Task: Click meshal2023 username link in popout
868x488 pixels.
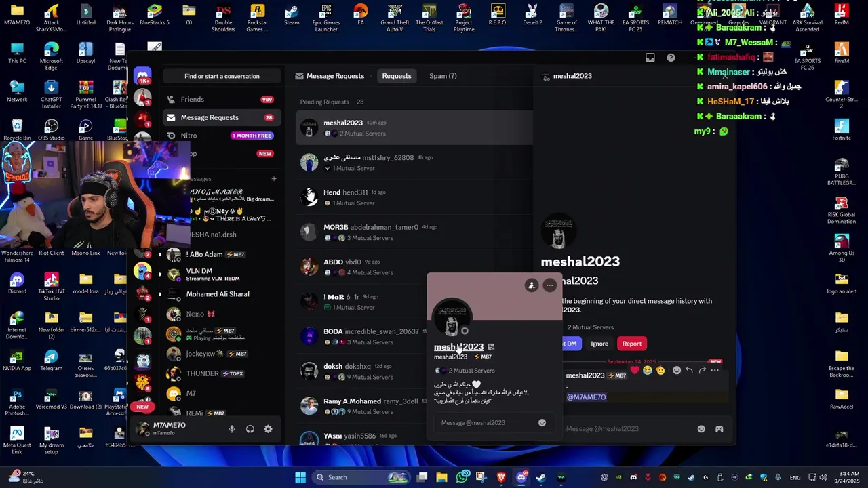Action: point(458,347)
